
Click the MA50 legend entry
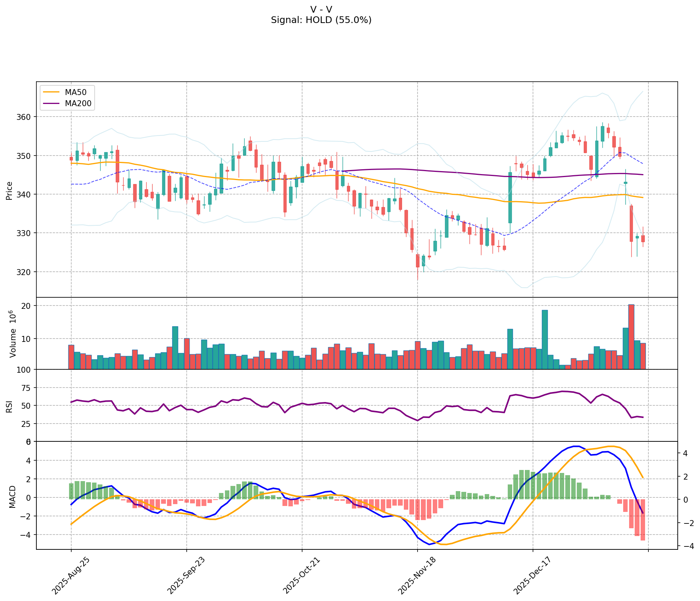75,92
